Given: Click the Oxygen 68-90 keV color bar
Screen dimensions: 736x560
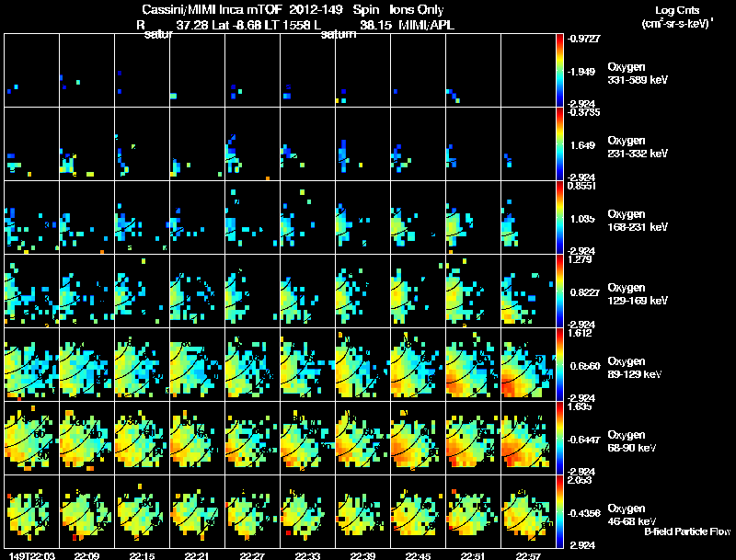Looking at the screenshot, I should pos(559,438).
